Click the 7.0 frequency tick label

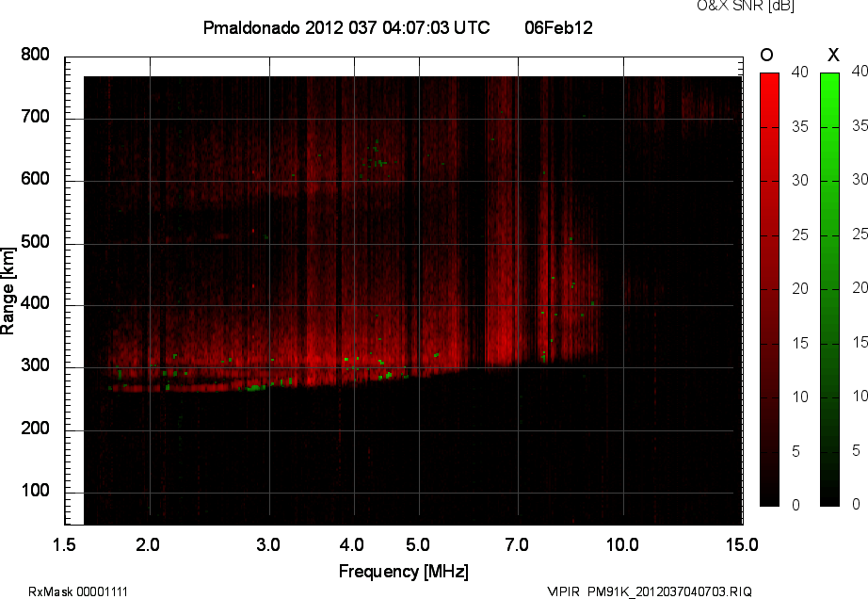tap(518, 545)
